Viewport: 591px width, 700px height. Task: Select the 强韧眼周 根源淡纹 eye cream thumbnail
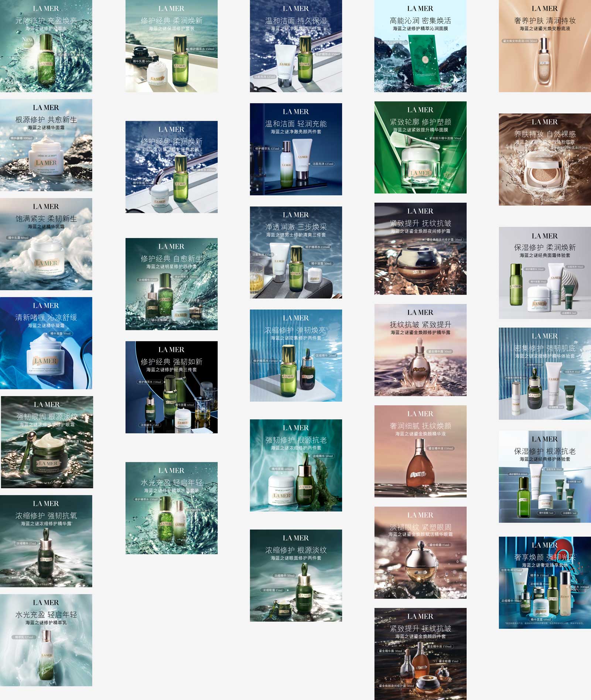click(47, 442)
